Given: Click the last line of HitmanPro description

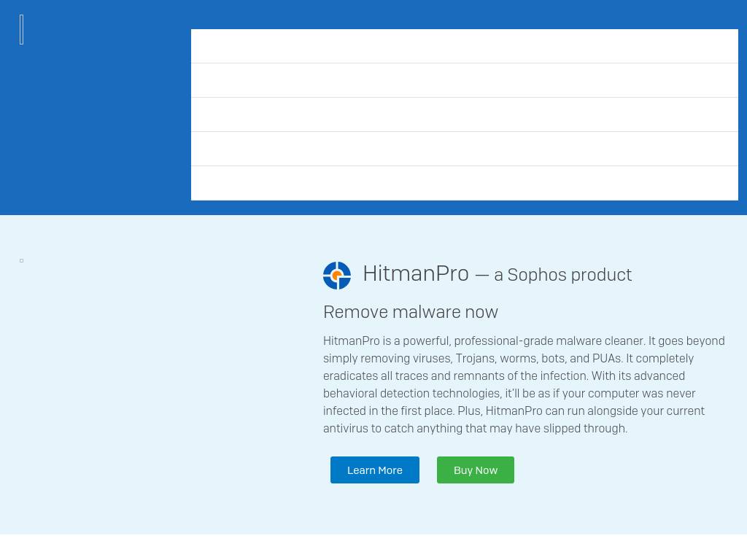Looking at the screenshot, I should point(475,429).
